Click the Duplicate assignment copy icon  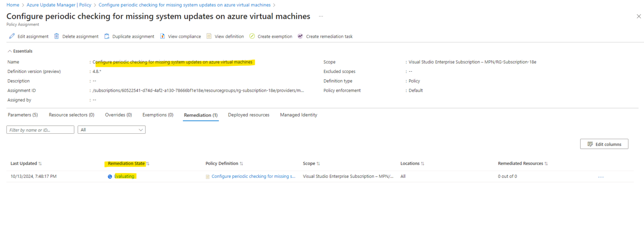pos(106,36)
